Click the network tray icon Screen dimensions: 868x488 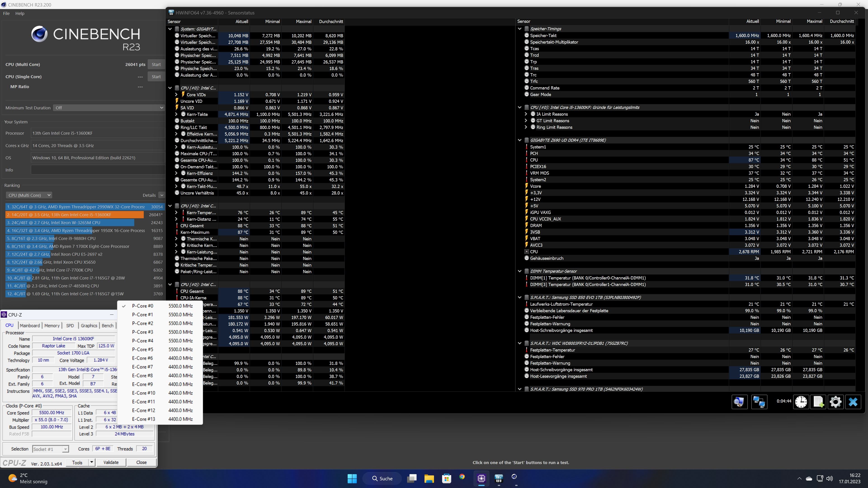[820, 479]
